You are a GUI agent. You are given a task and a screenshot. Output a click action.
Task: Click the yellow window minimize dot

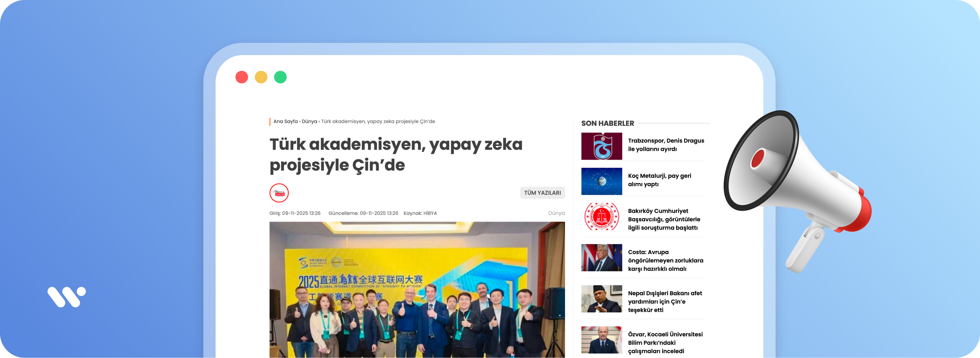tap(261, 77)
